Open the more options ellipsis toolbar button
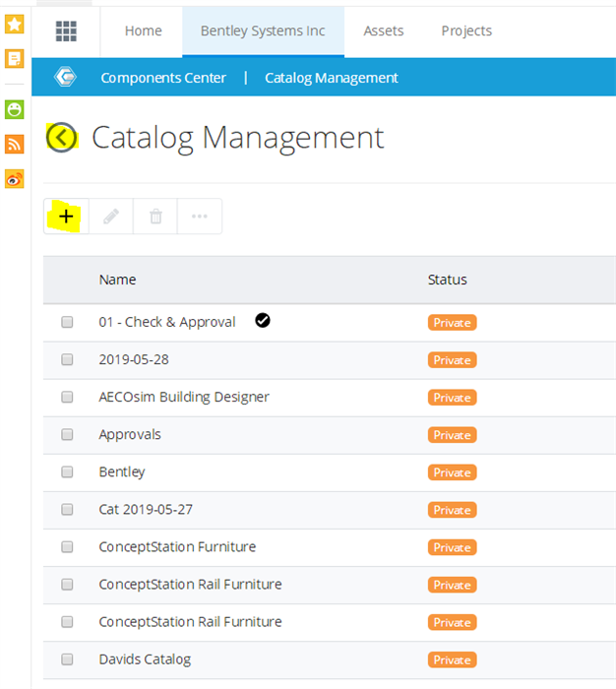This screenshot has height=689, width=616. pyautogui.click(x=200, y=217)
